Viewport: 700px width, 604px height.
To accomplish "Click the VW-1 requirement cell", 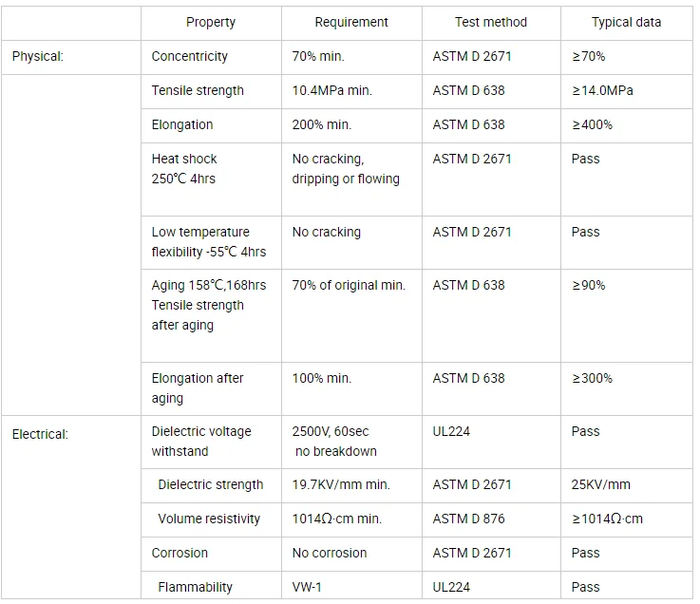I will (x=307, y=587).
